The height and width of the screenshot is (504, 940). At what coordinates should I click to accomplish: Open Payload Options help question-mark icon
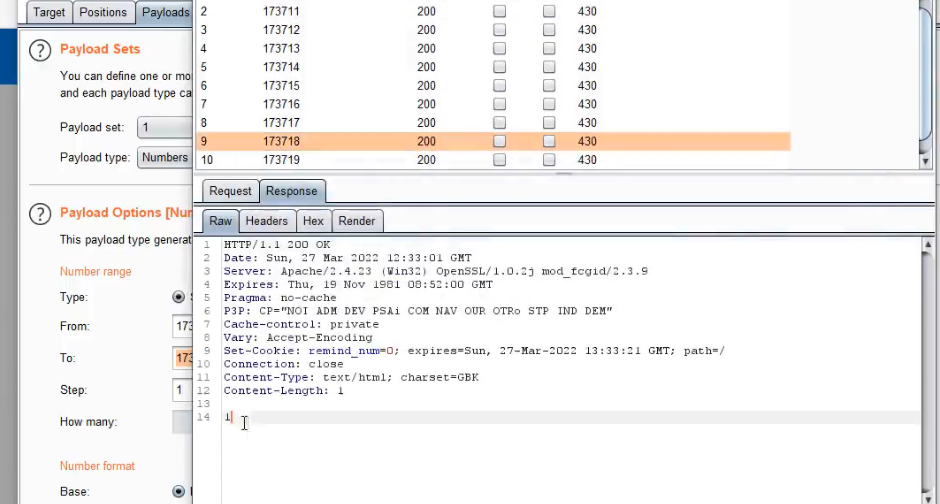click(x=40, y=214)
